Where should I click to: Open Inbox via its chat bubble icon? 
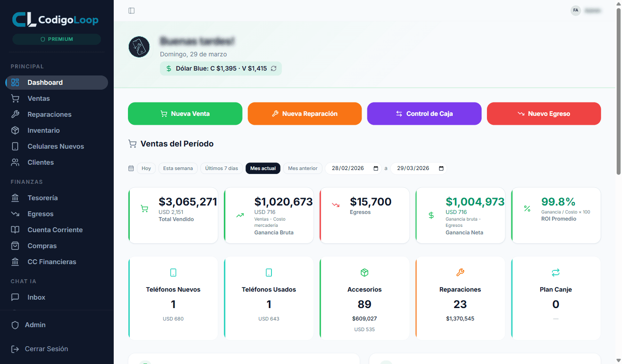(x=15, y=297)
